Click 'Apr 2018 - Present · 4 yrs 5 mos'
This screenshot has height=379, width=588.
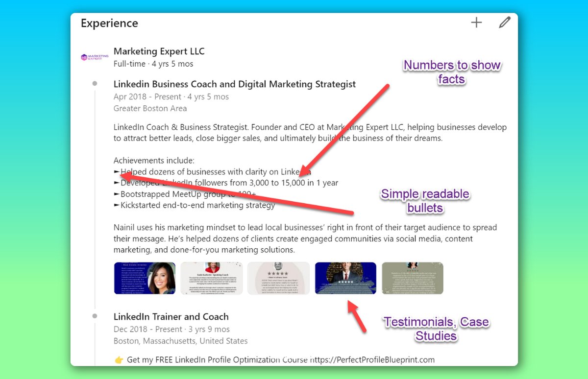point(171,96)
